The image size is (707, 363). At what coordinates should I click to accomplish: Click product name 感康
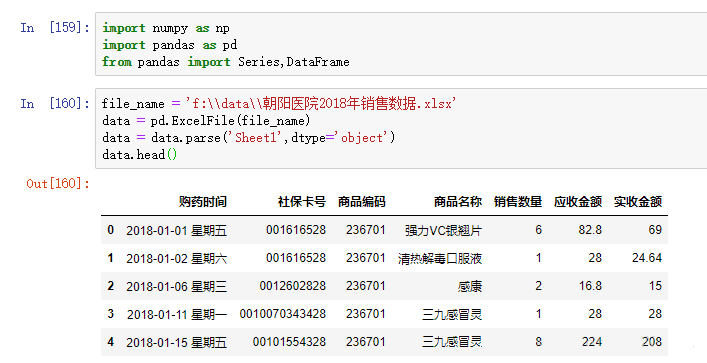[x=470, y=286]
